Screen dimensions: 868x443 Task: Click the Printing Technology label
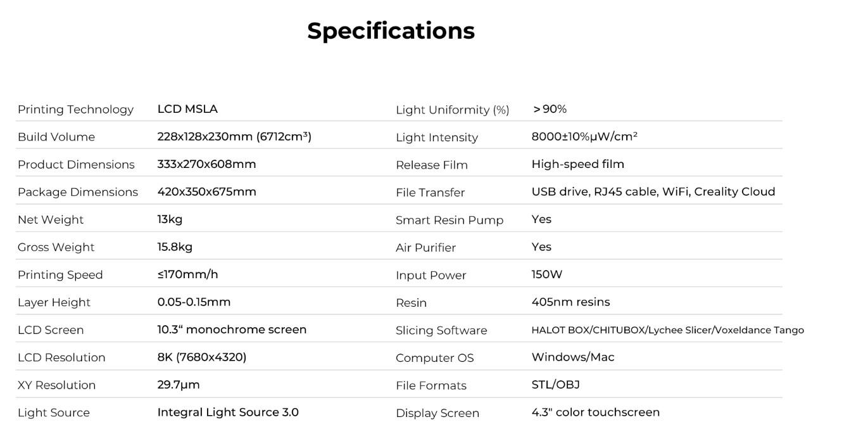[75, 110]
